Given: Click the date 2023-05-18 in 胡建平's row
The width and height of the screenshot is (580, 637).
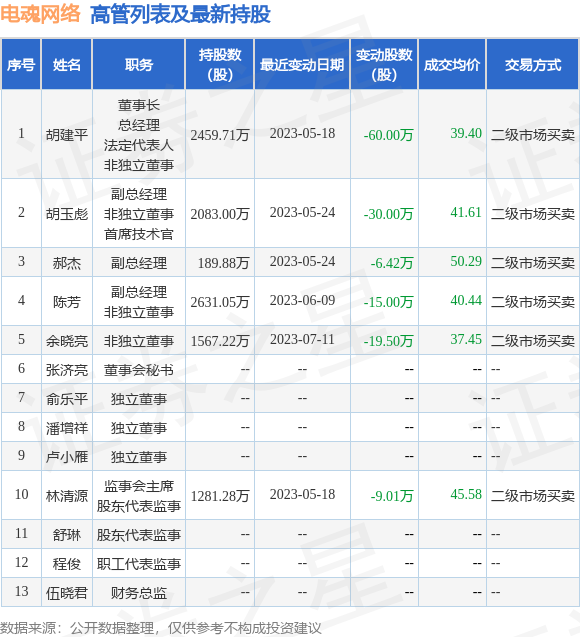Looking at the screenshot, I should [x=302, y=133].
